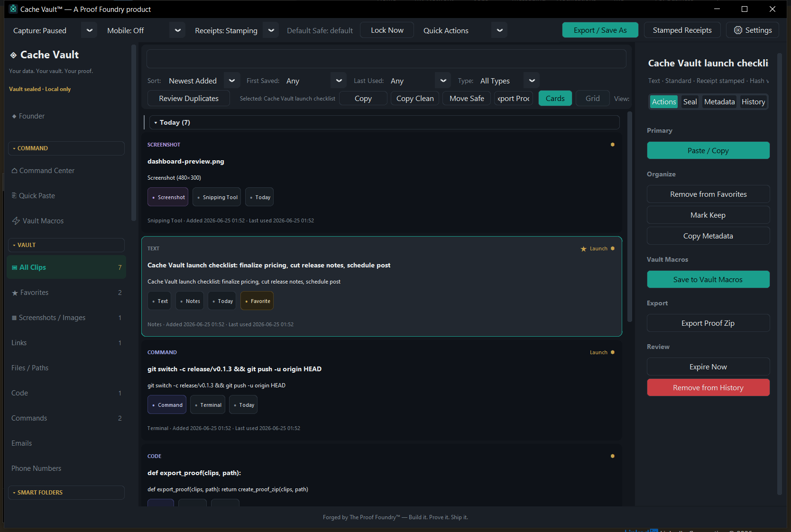The image size is (791, 532).
Task: Click the clip list vertical scrollbar
Action: [x=630, y=217]
